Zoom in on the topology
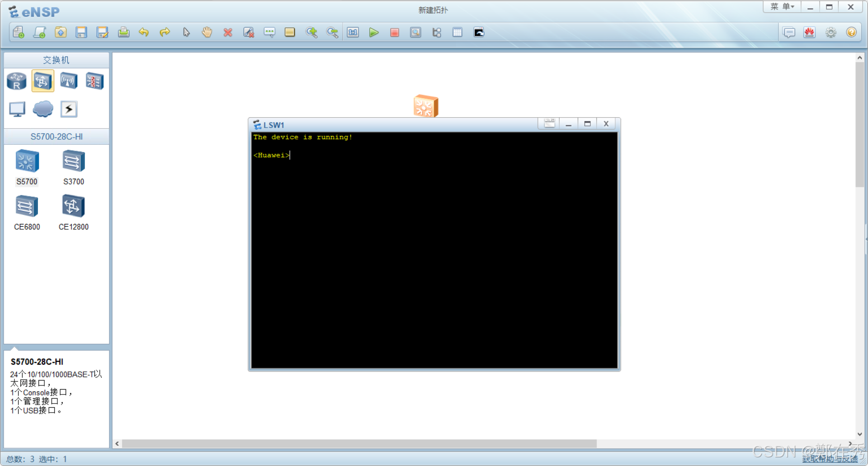Viewport: 868px width, 466px height. coord(311,32)
